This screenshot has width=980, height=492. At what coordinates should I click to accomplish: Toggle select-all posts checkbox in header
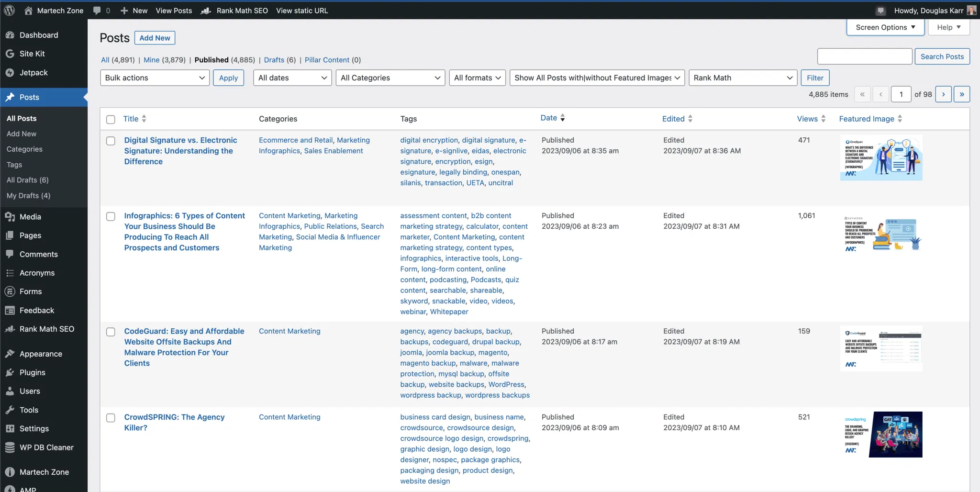click(x=111, y=119)
